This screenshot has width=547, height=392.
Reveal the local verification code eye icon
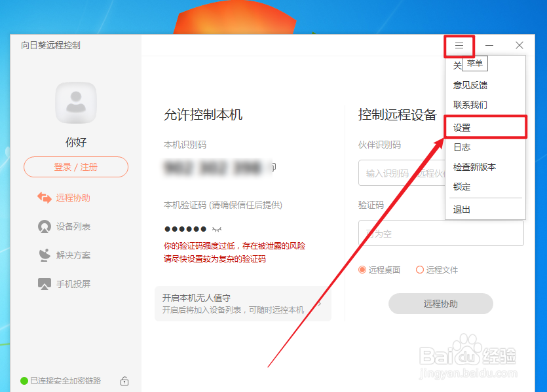[x=217, y=229]
